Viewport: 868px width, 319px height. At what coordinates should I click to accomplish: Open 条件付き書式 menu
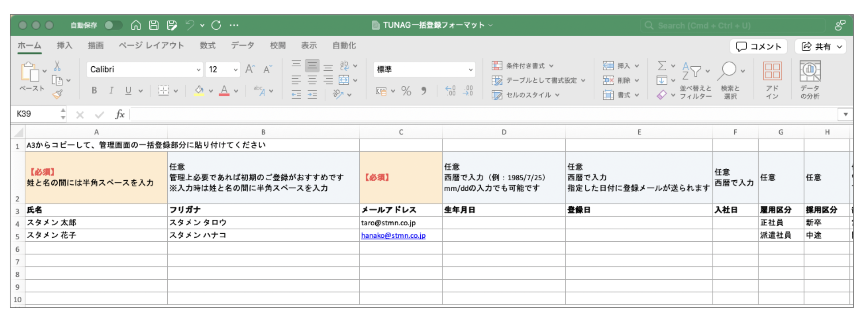click(523, 66)
